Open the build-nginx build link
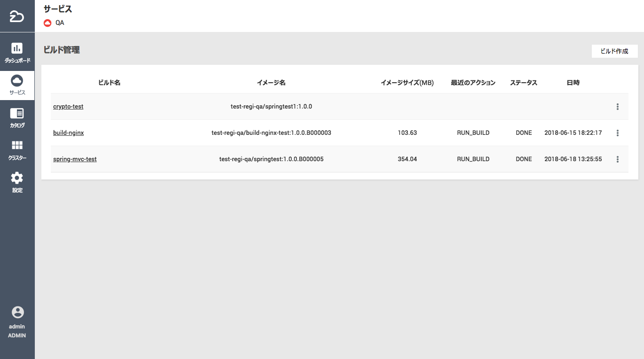 [x=69, y=133]
